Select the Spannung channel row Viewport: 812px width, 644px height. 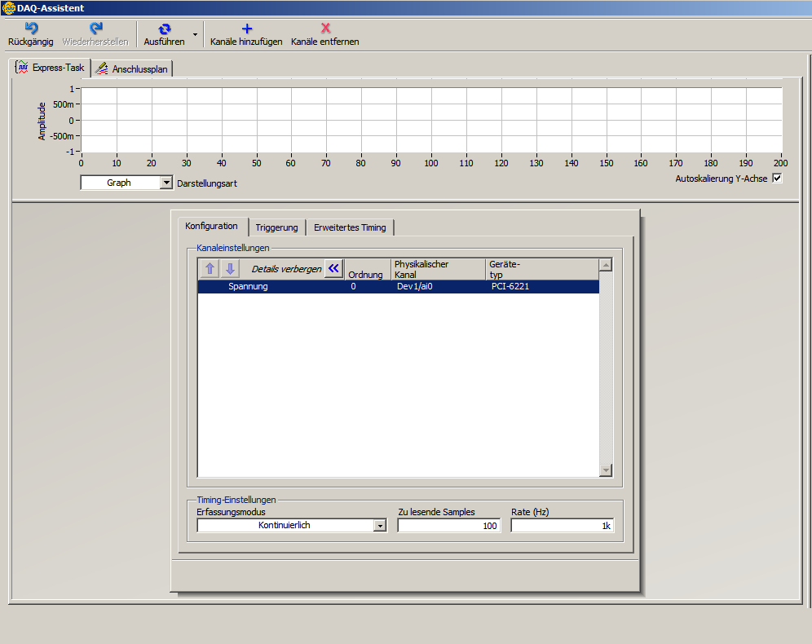pyautogui.click(x=398, y=286)
